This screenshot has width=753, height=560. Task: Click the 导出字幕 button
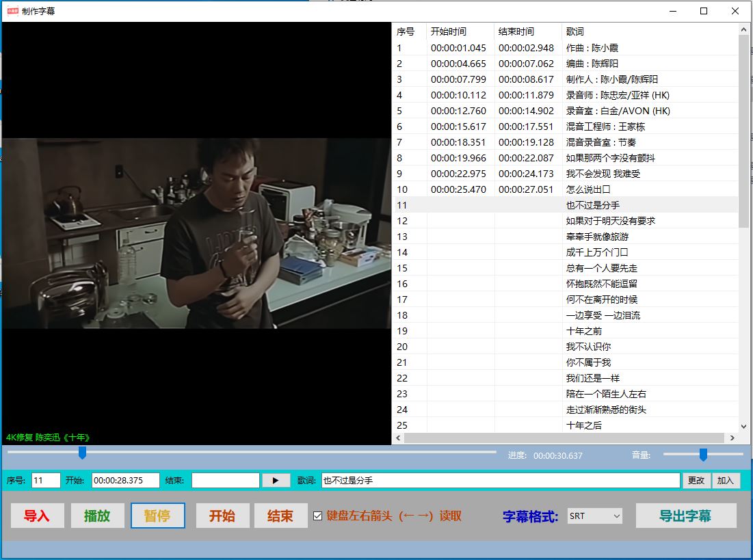[x=685, y=516]
